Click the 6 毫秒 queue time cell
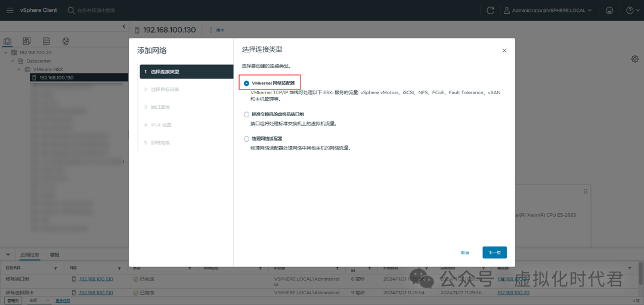This screenshot has height=305, width=644. (358, 279)
